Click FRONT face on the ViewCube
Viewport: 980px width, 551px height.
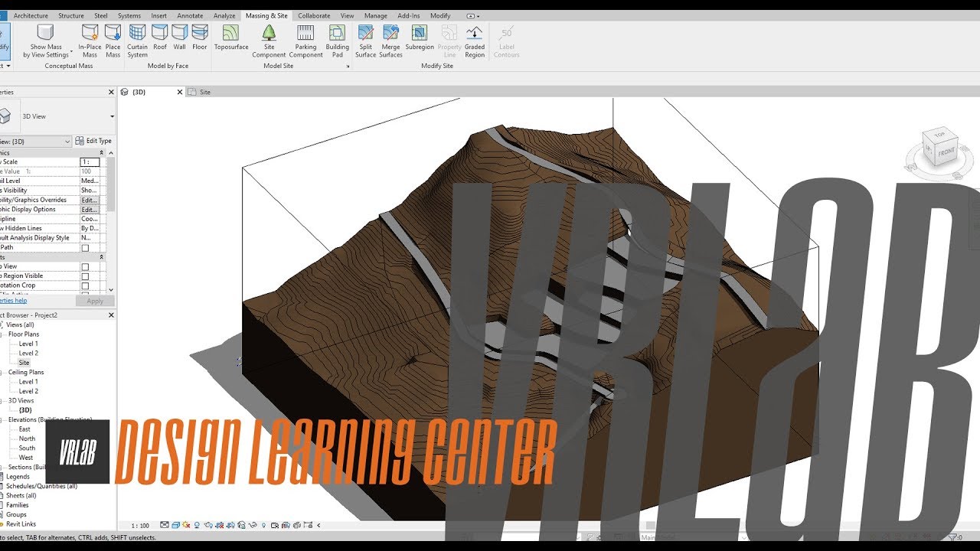pyautogui.click(x=946, y=152)
